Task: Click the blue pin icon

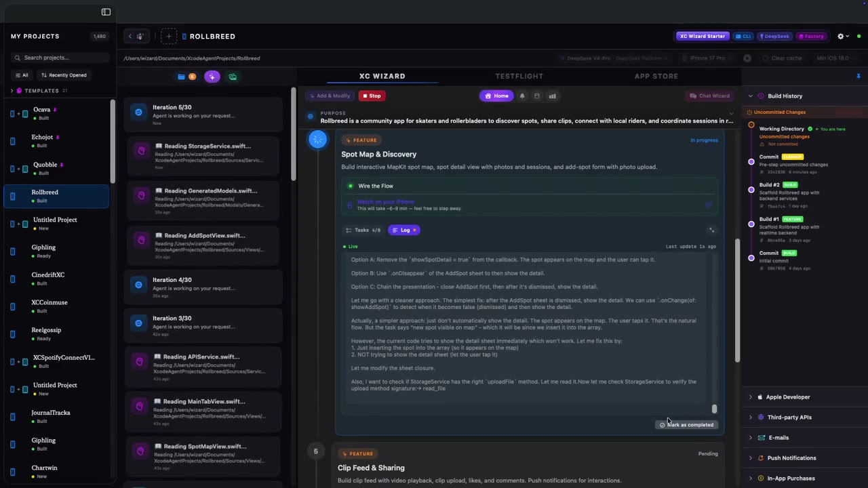Action: [859, 76]
